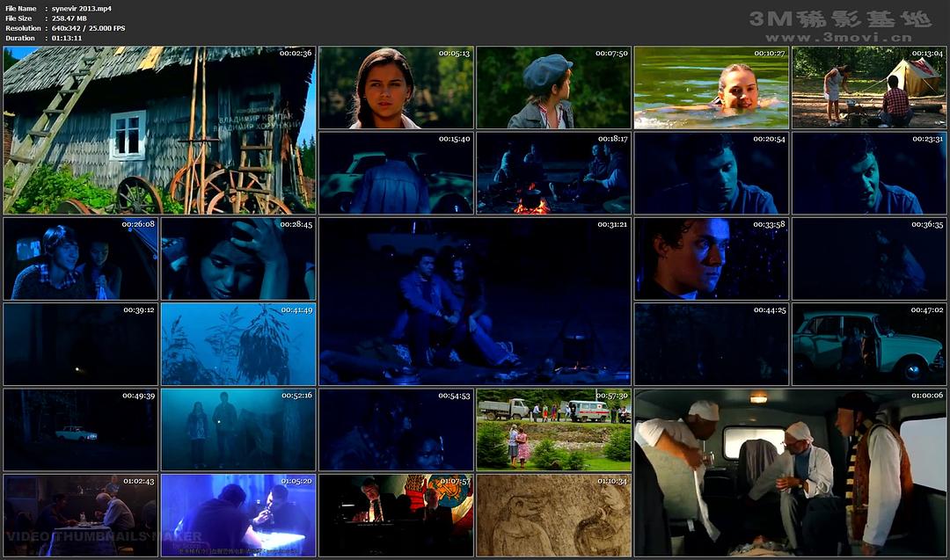The width and height of the screenshot is (950, 560).
Task: Open the underwater plants frame at 00:41:49
Action: pos(237,344)
